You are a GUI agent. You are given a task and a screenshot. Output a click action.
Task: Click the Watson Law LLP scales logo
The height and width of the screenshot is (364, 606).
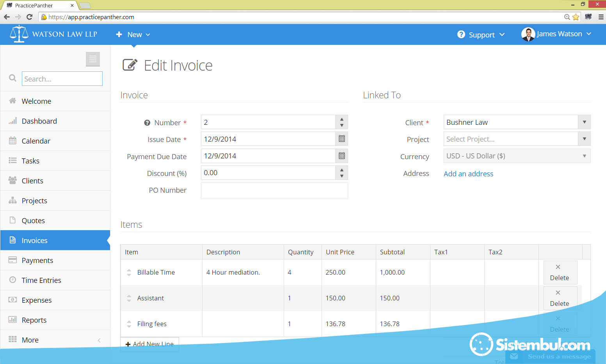pos(19,34)
